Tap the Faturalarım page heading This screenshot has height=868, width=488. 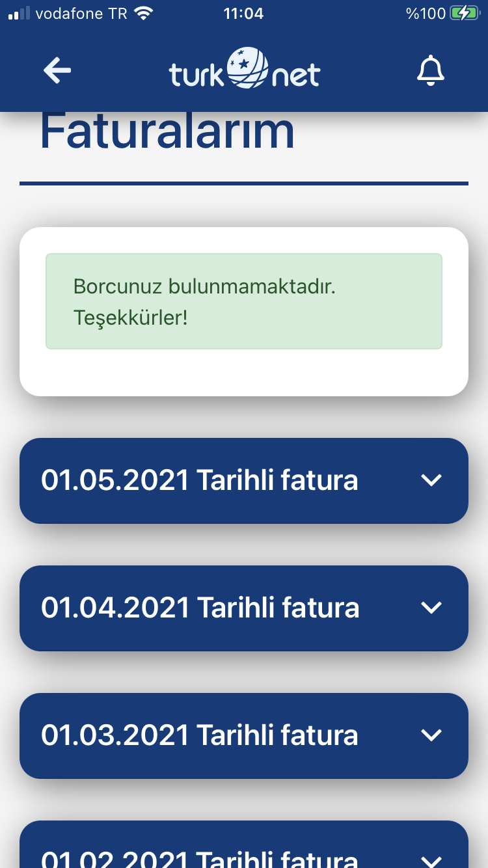coord(167,132)
